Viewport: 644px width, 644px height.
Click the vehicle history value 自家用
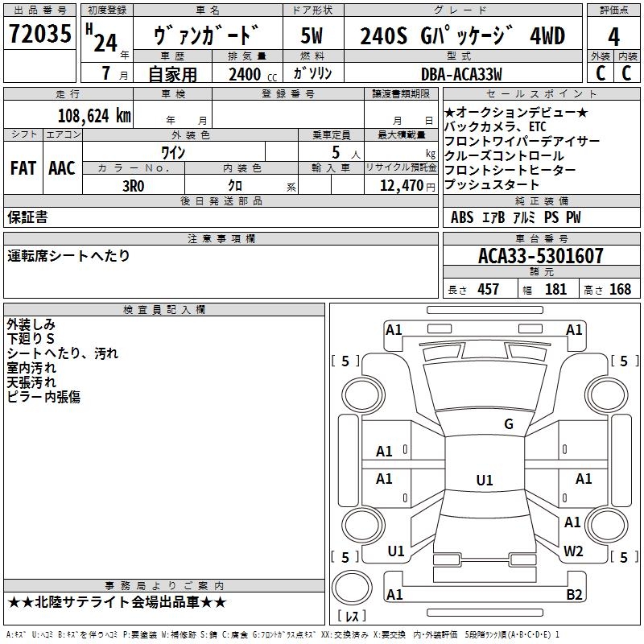point(172,74)
